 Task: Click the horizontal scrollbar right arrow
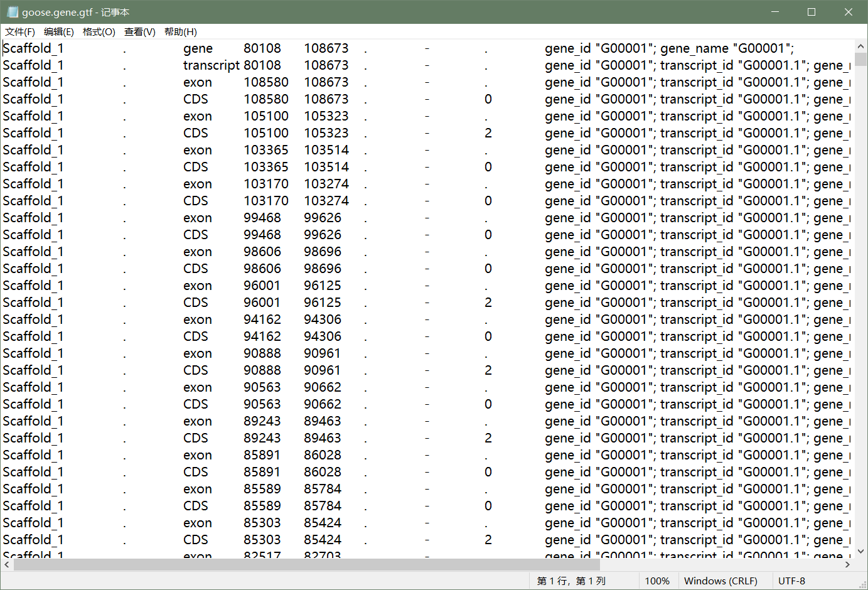tap(849, 565)
